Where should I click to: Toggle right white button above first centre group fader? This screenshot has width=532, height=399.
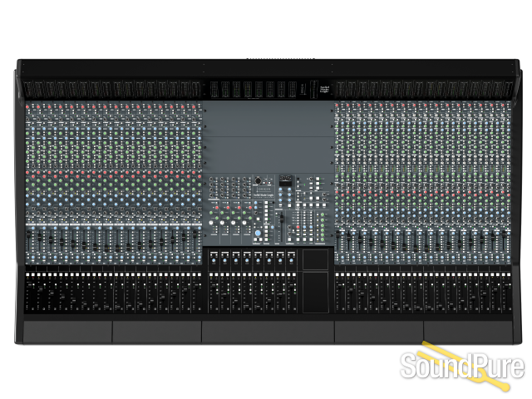[x=216, y=274]
